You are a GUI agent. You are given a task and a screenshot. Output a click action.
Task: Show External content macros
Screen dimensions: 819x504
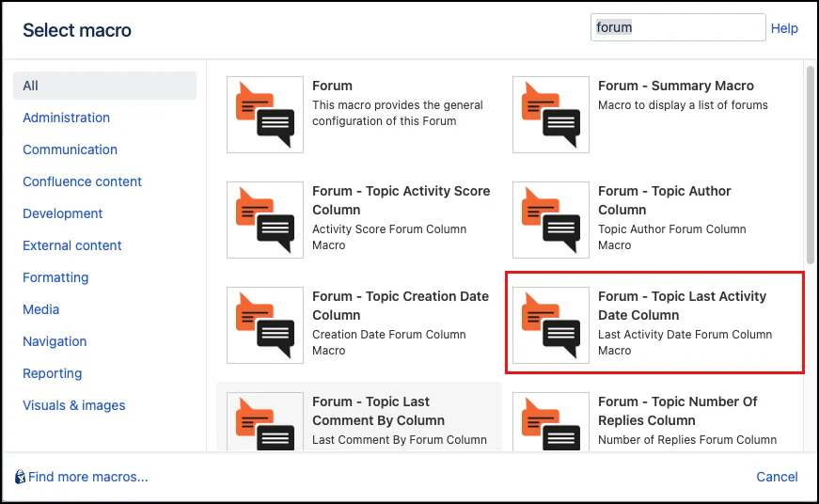tap(72, 245)
